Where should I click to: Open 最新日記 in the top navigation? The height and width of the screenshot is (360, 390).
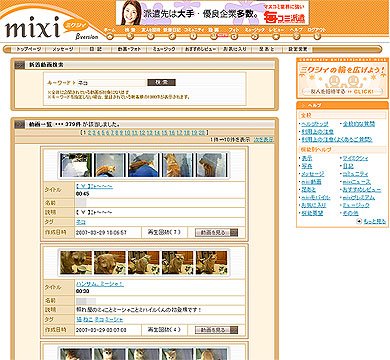(172, 33)
